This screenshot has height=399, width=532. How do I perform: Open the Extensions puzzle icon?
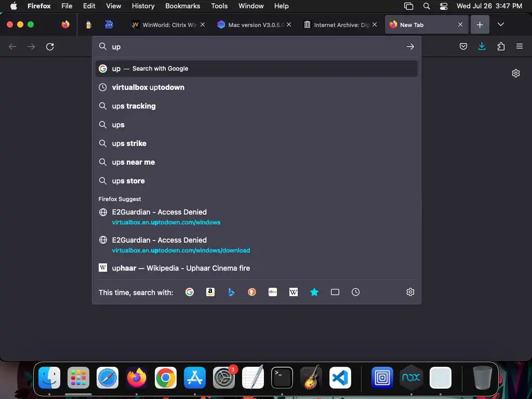click(x=501, y=46)
